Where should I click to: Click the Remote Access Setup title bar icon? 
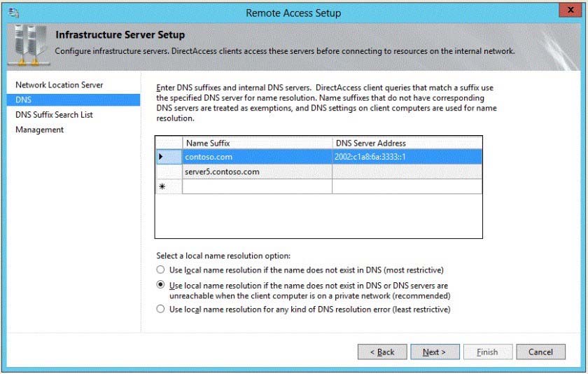click(14, 13)
